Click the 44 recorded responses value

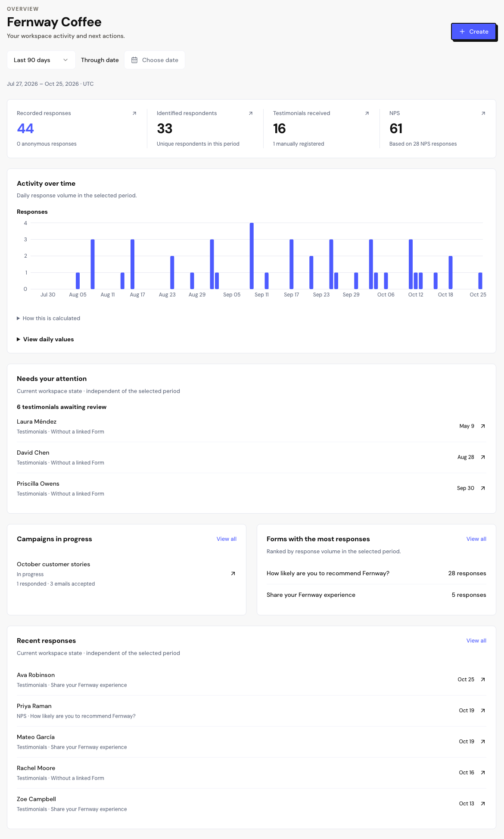25,128
